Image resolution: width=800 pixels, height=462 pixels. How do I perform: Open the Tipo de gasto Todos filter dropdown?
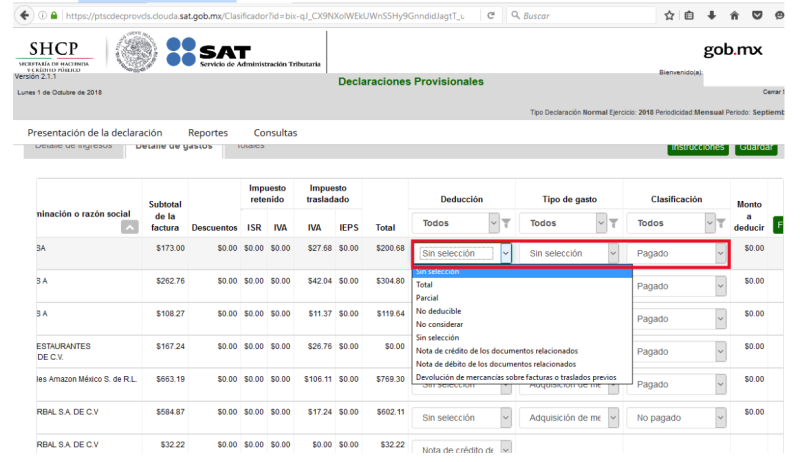562,223
